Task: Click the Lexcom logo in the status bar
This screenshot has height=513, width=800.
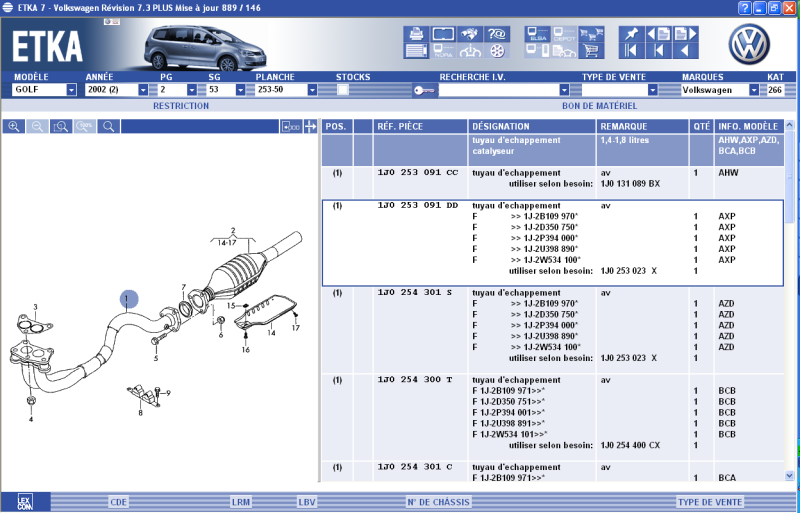Action: pyautogui.click(x=25, y=502)
